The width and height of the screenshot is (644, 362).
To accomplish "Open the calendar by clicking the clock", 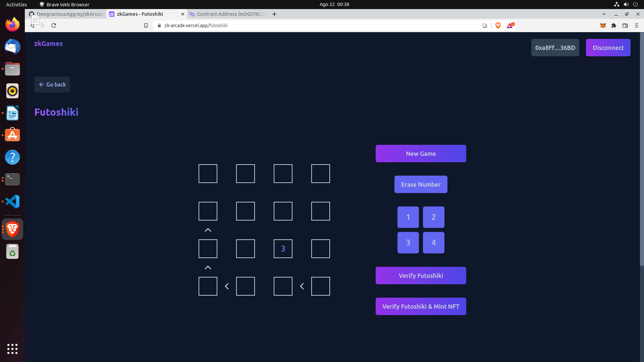I will [x=334, y=4].
